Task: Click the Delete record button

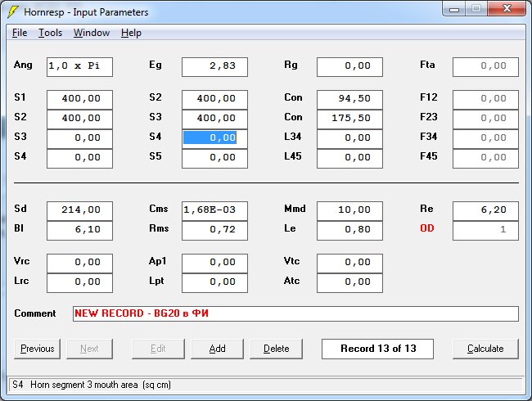Action: tap(276, 349)
